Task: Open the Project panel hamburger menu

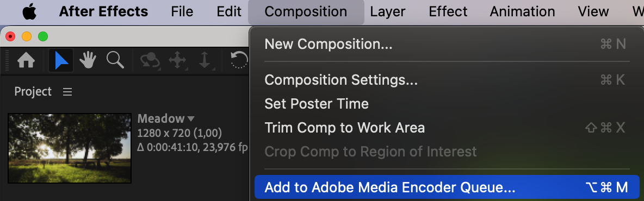Action: (67, 92)
